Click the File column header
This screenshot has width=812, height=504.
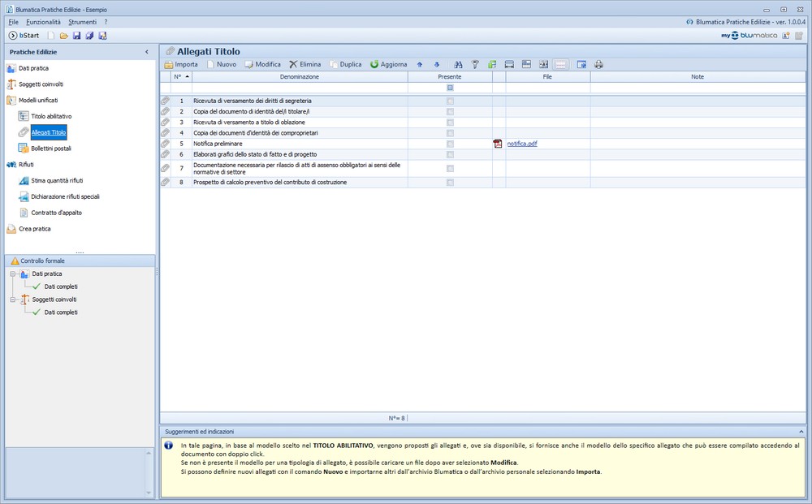pos(547,76)
